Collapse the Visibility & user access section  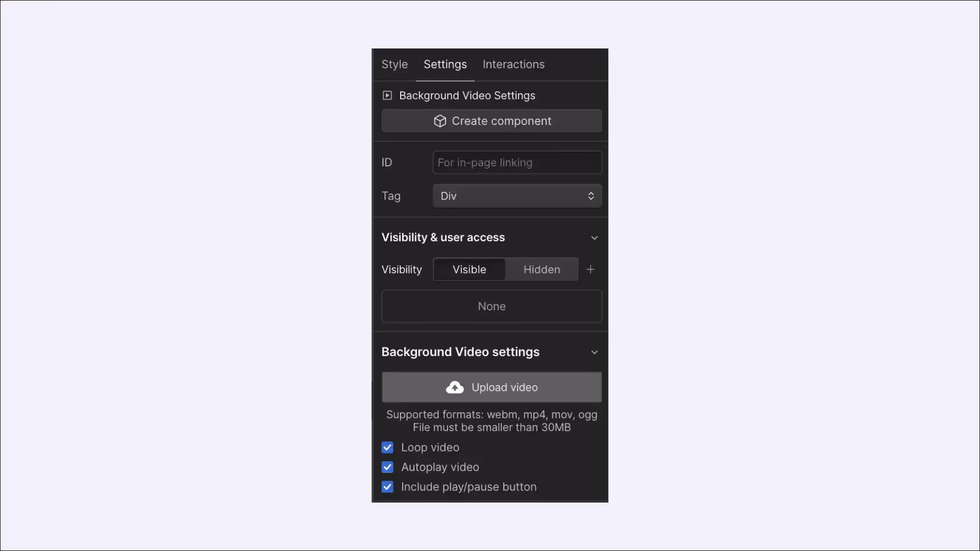pyautogui.click(x=594, y=238)
